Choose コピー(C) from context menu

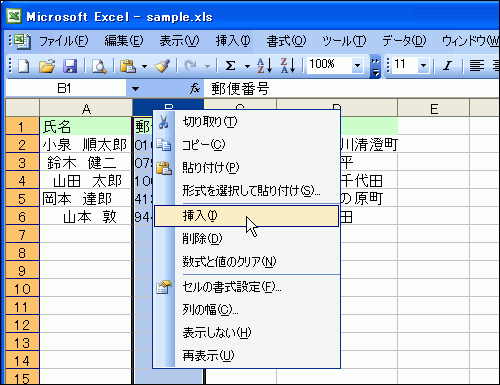246,145
